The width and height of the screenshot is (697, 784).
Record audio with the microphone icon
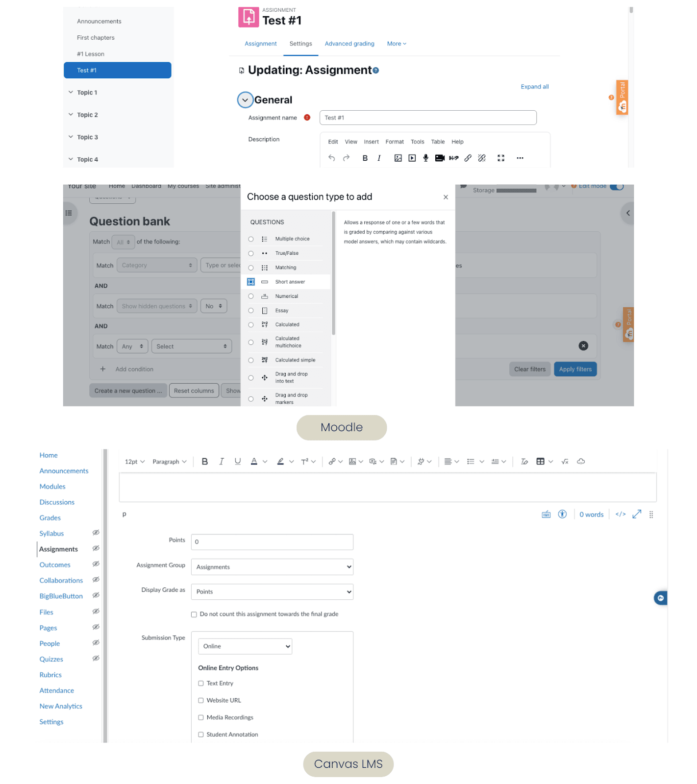pyautogui.click(x=426, y=158)
